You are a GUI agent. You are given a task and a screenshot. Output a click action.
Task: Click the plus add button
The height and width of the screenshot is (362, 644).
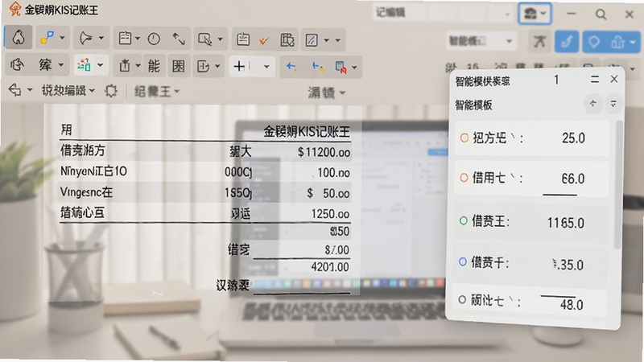pyautogui.click(x=239, y=66)
